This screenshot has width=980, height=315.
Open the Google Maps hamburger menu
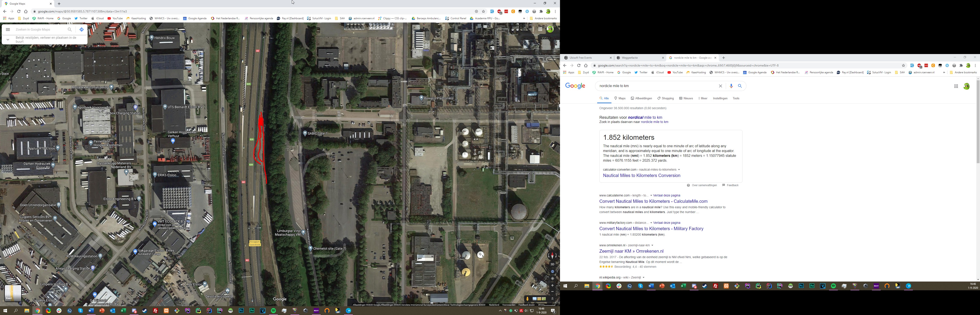[x=8, y=29]
